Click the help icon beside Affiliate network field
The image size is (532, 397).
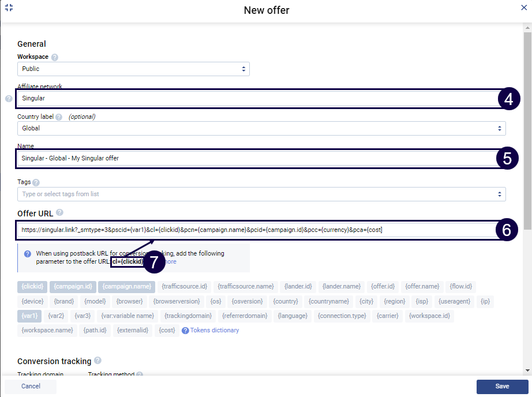9,99
